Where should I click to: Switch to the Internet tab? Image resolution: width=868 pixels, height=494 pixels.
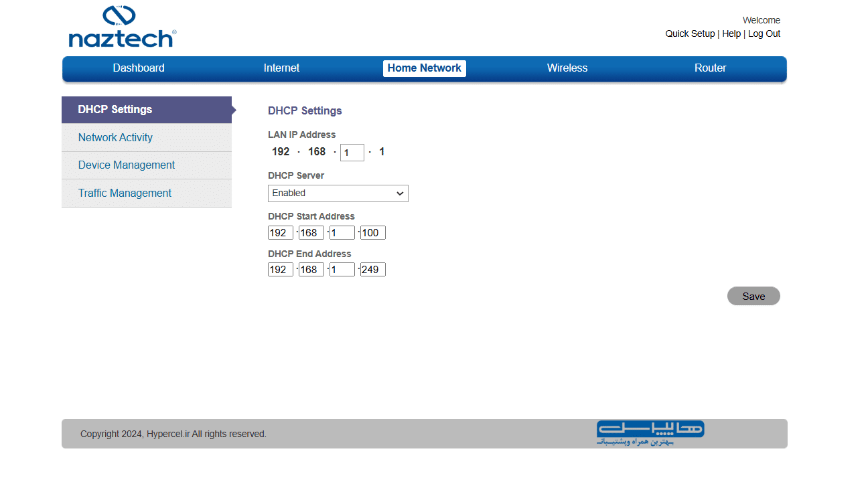point(281,68)
